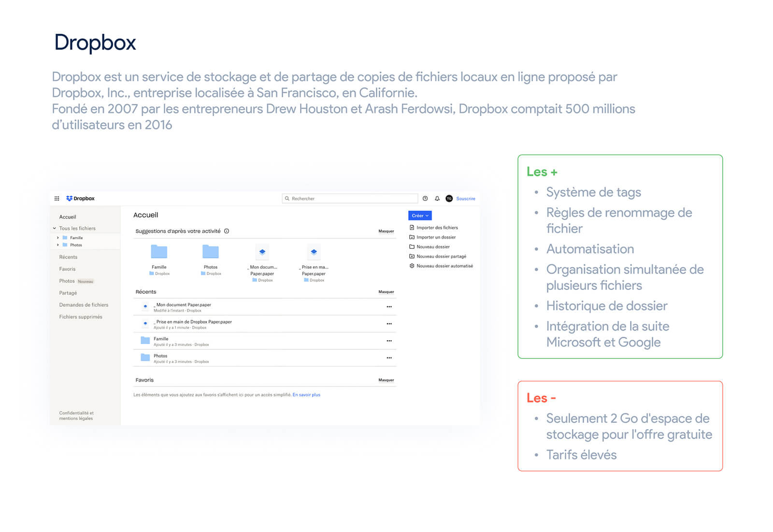Click the Importer des fichiers icon
773x532 pixels.
(412, 228)
